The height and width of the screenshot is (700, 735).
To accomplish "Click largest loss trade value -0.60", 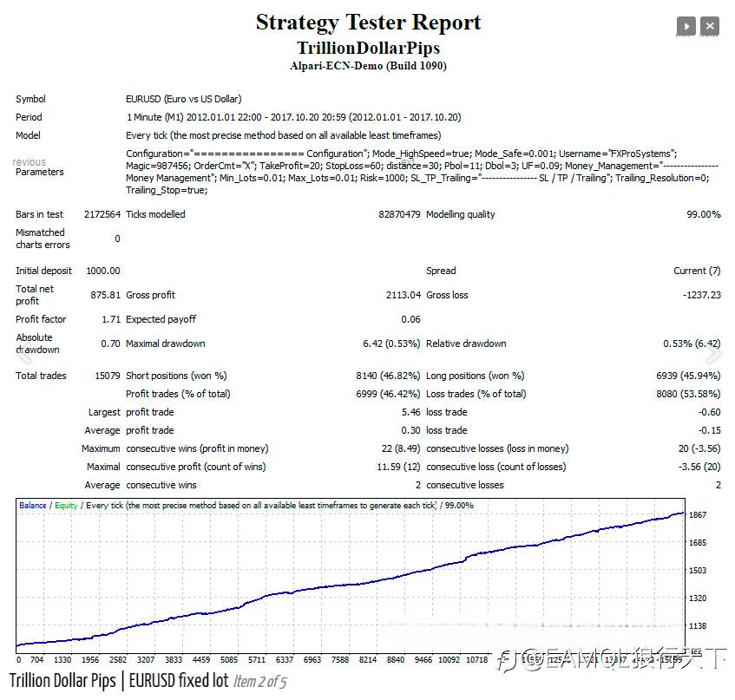I will (709, 412).
